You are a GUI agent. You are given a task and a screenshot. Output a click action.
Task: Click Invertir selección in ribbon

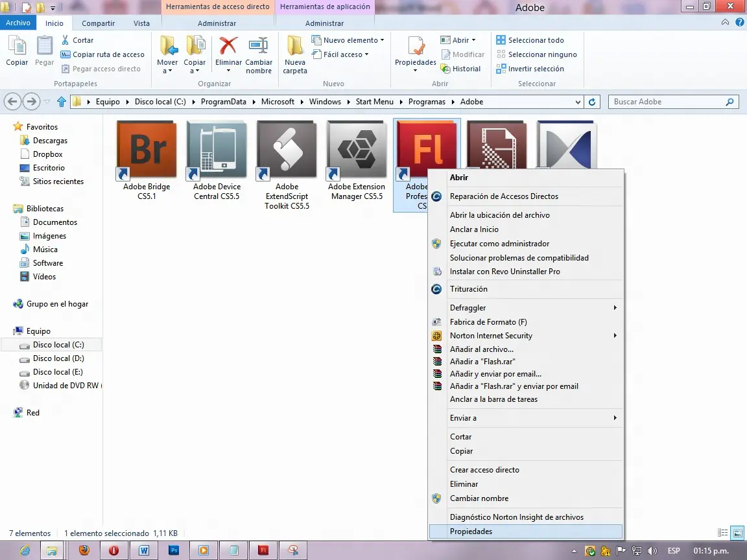(x=530, y=69)
